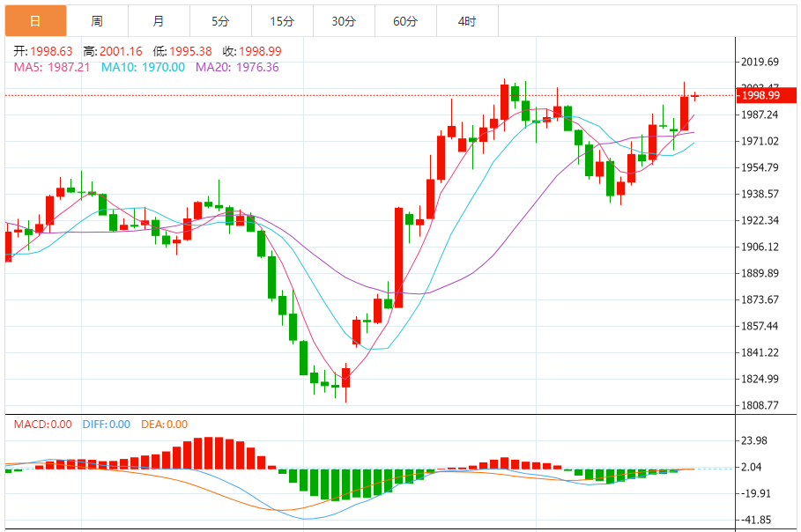This screenshot has height=532, width=801.
Task: Click the MA20: 1976.36 indicator label
Action: pyautogui.click(x=238, y=68)
